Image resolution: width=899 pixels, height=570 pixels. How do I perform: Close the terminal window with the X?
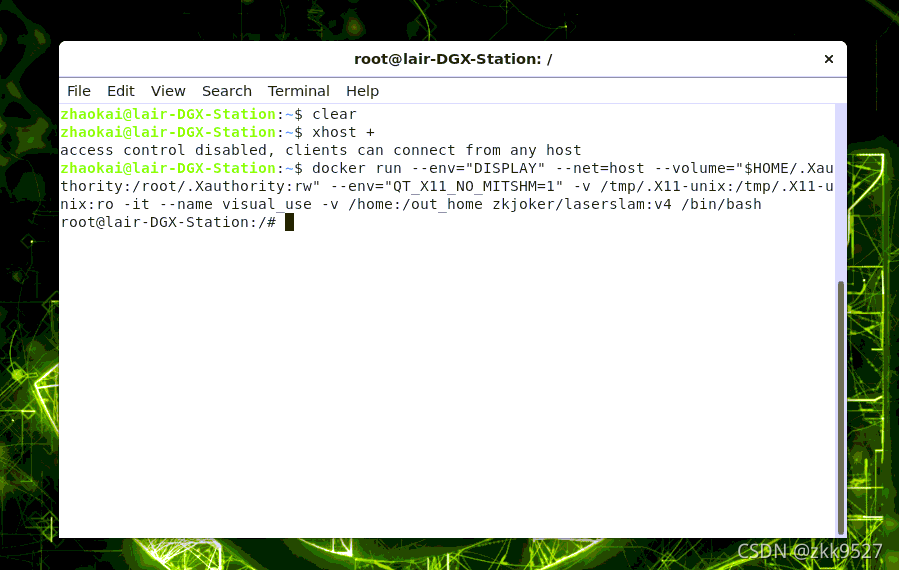[x=828, y=59]
